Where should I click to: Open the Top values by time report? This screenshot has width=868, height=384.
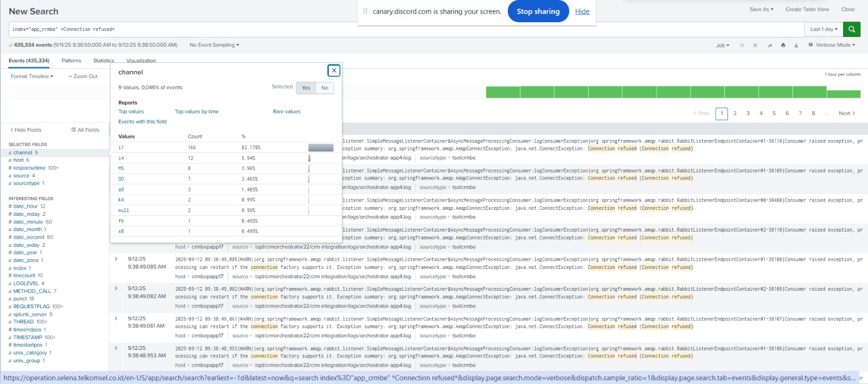click(x=196, y=112)
